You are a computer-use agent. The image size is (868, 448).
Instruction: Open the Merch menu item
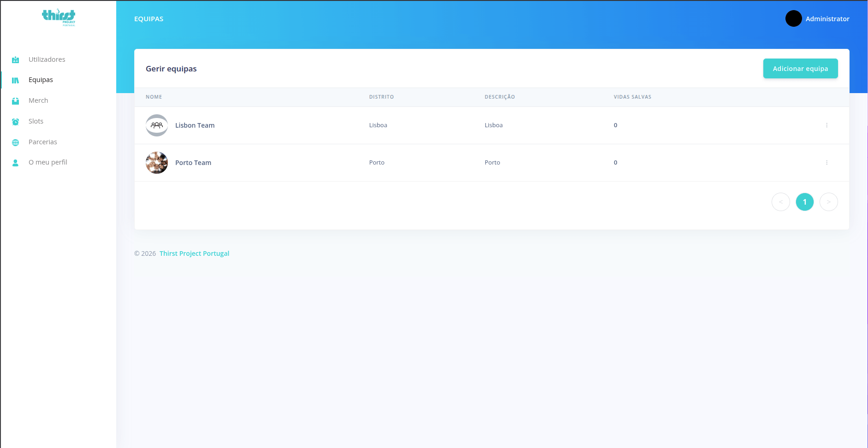pyautogui.click(x=38, y=100)
